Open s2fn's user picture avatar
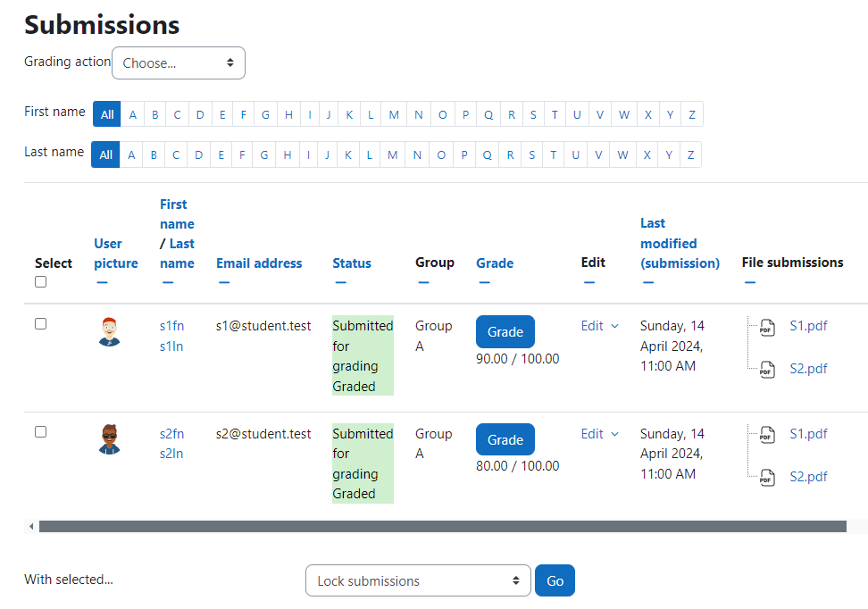Image resolution: width=868 pixels, height=609 pixels. coord(110,439)
